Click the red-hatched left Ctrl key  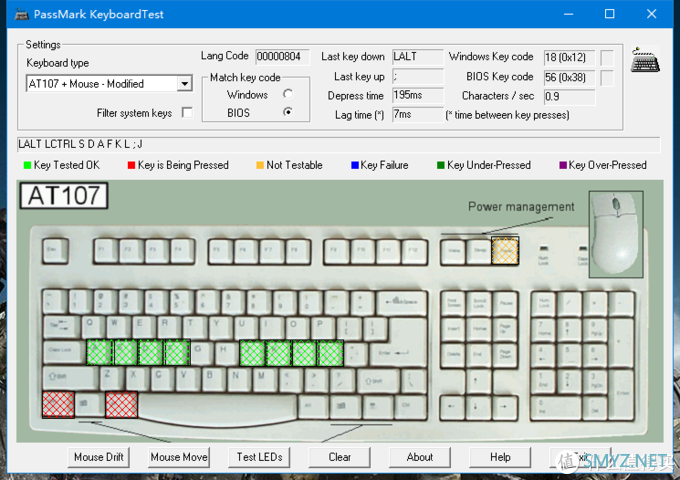click(58, 405)
